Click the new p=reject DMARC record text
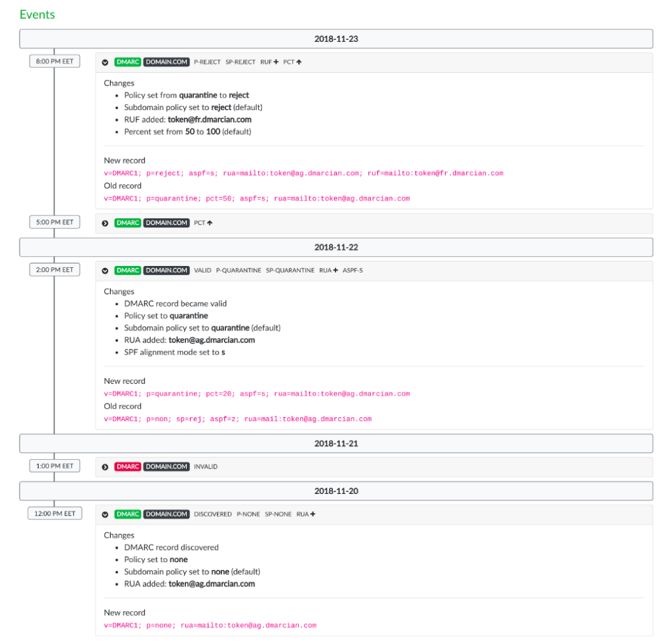Viewport: 671px width, 644px height. point(303,174)
